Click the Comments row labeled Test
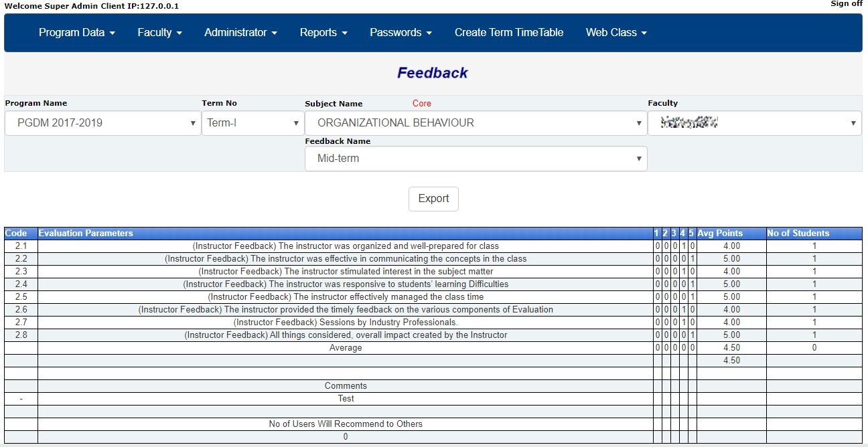 [x=346, y=398]
